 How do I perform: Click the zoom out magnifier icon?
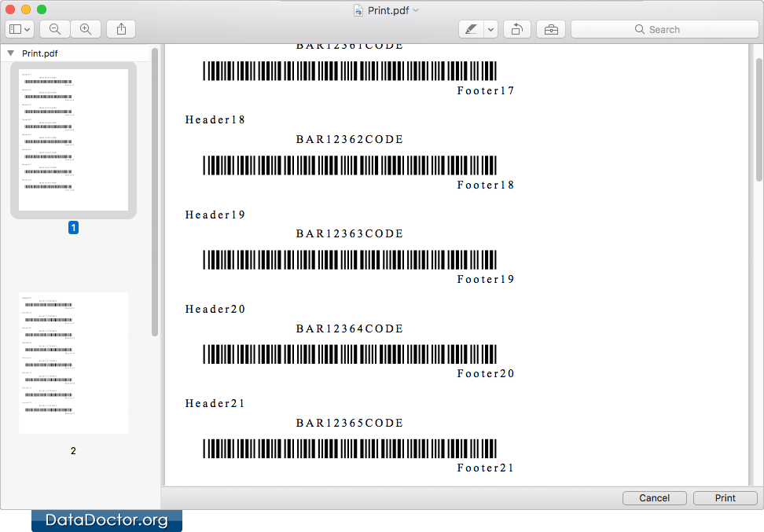55,29
